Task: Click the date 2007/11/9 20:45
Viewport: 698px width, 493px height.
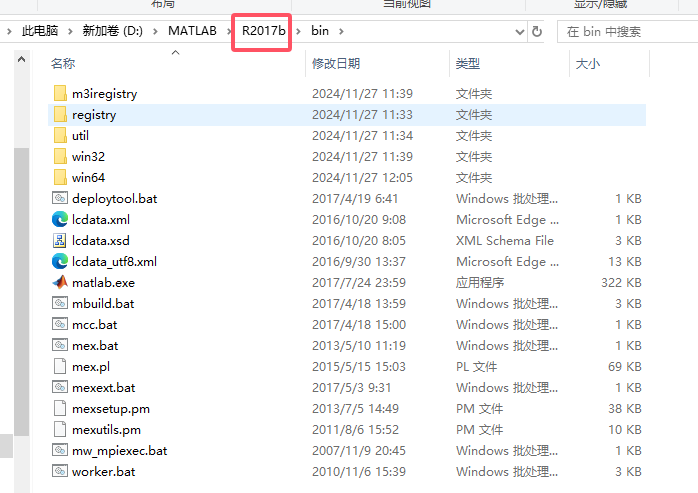Action: click(x=359, y=451)
